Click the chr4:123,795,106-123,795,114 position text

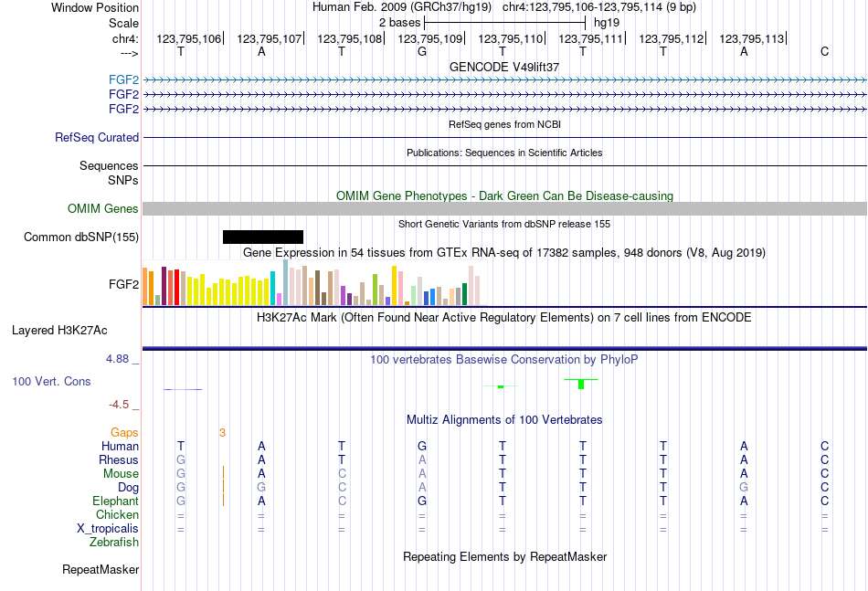599,7
